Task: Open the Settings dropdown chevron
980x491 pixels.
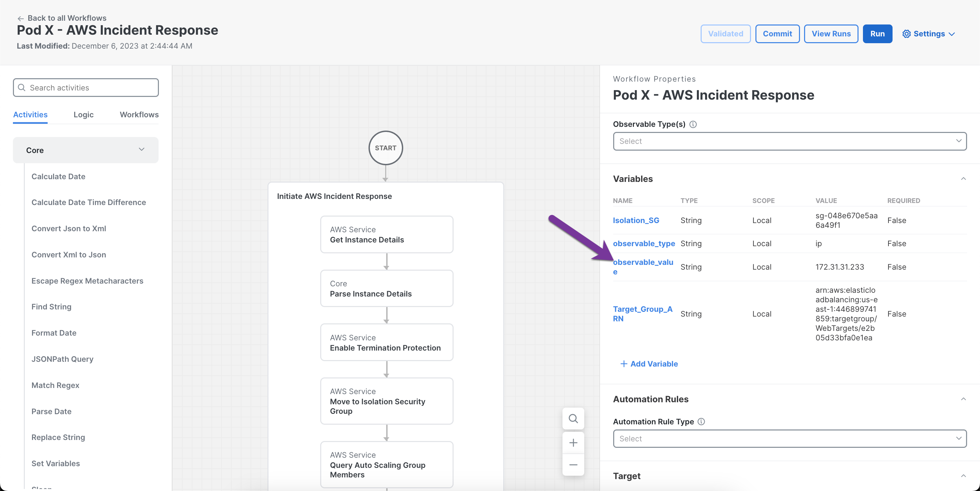Action: (952, 34)
